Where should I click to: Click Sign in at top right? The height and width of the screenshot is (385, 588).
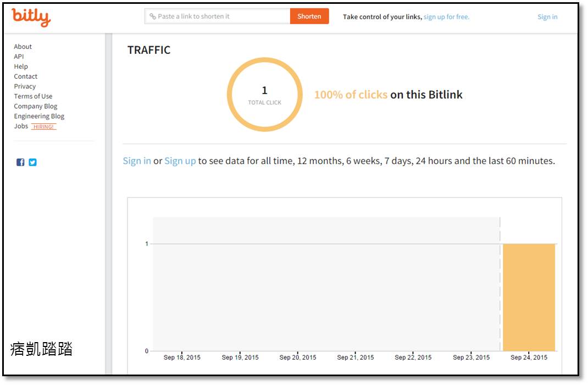[x=547, y=17]
